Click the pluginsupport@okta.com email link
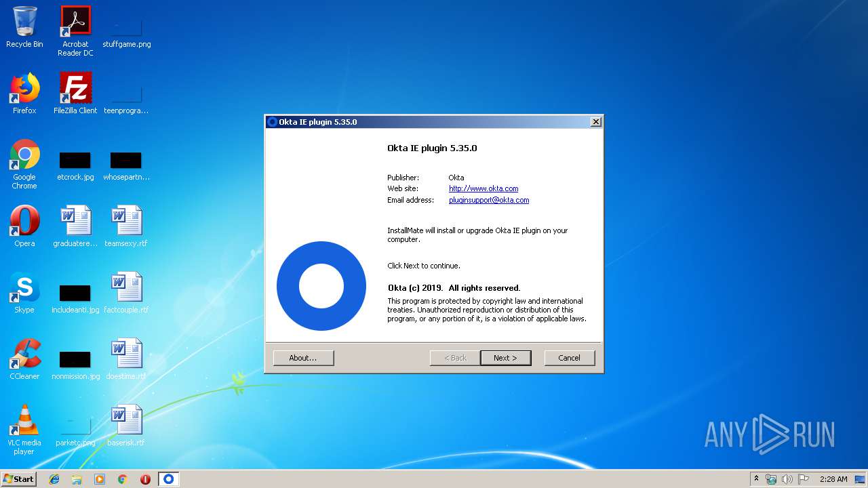 489,200
